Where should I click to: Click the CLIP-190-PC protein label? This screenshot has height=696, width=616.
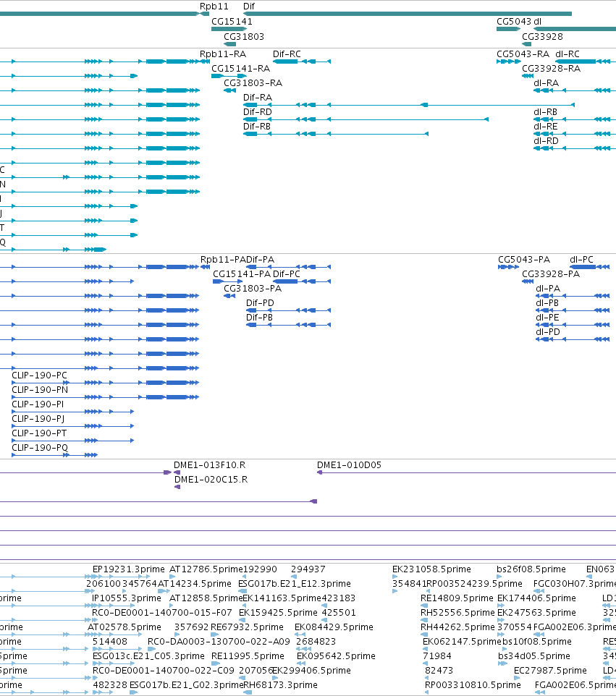40,375
